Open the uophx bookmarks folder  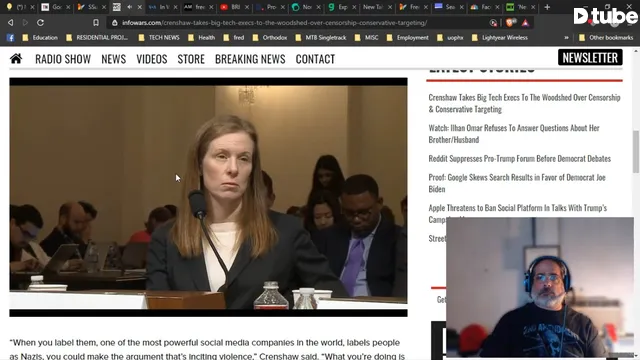point(450,38)
